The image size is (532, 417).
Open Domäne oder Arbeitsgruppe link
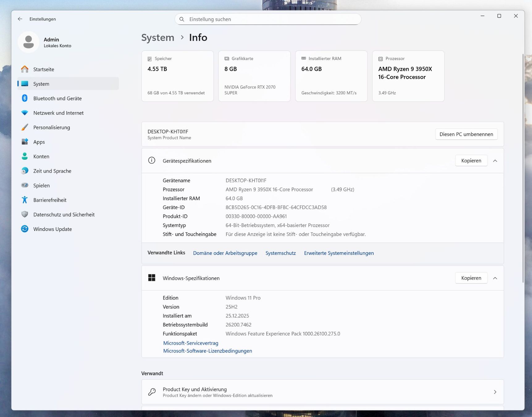(225, 253)
